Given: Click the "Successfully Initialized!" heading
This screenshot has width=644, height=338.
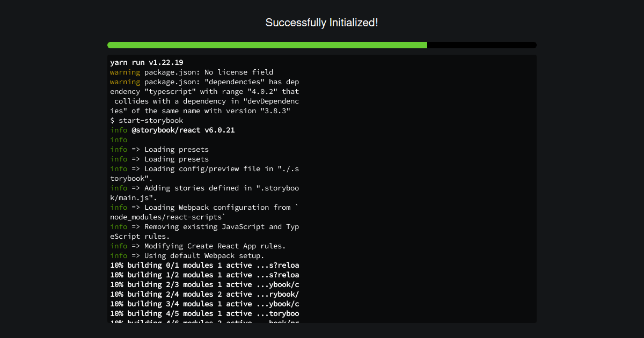Looking at the screenshot, I should 321,23.
